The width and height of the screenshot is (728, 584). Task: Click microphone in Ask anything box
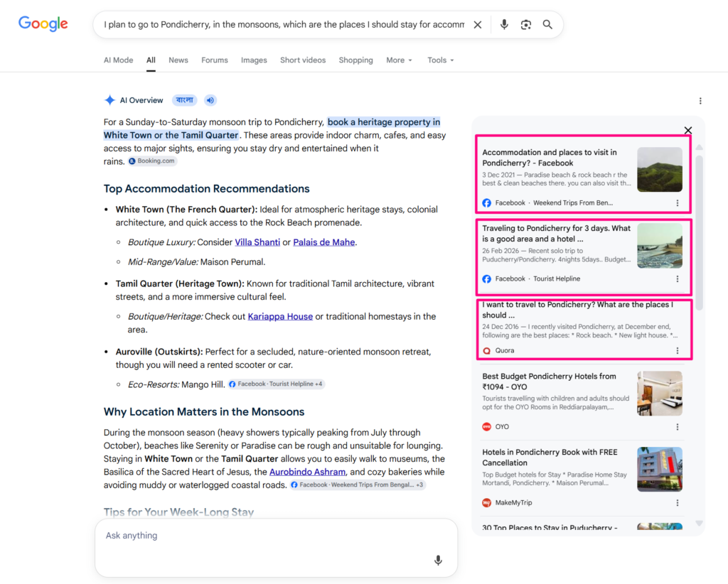pos(438,561)
